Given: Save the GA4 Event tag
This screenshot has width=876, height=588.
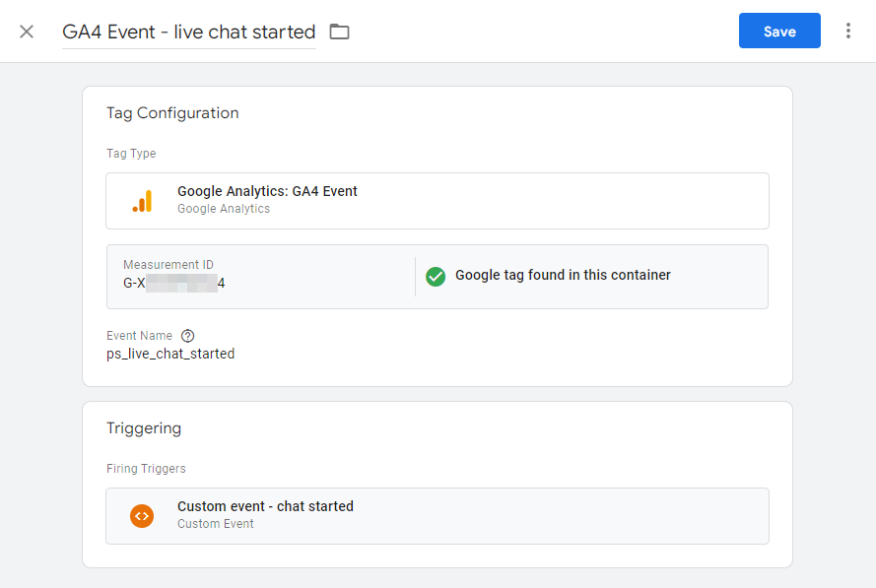Looking at the screenshot, I should click(779, 31).
